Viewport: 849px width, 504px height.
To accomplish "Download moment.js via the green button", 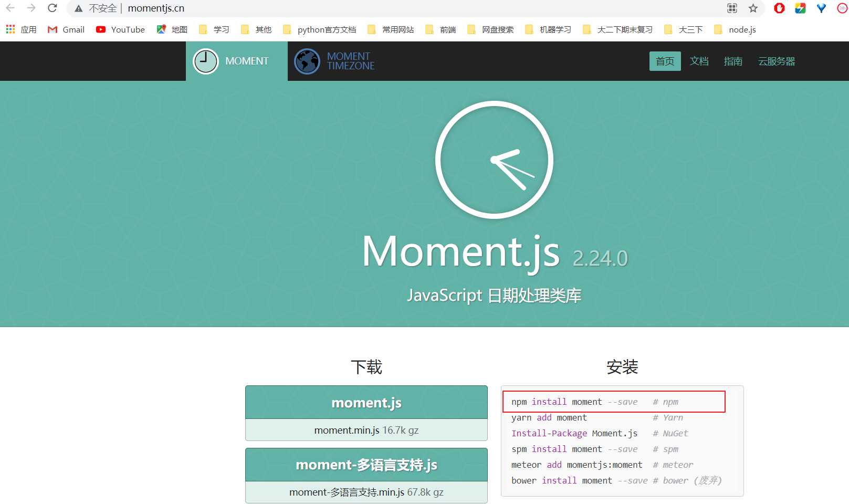I will pos(366,403).
